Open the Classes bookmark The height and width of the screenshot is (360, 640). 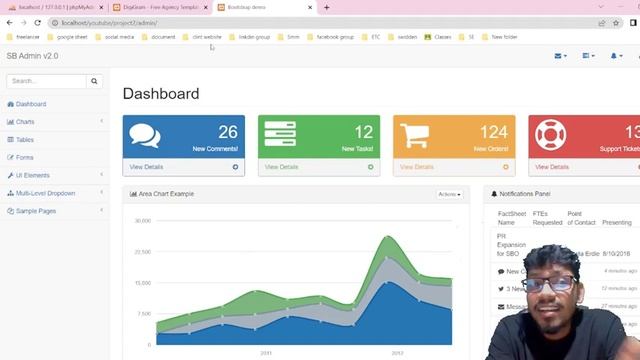point(438,37)
